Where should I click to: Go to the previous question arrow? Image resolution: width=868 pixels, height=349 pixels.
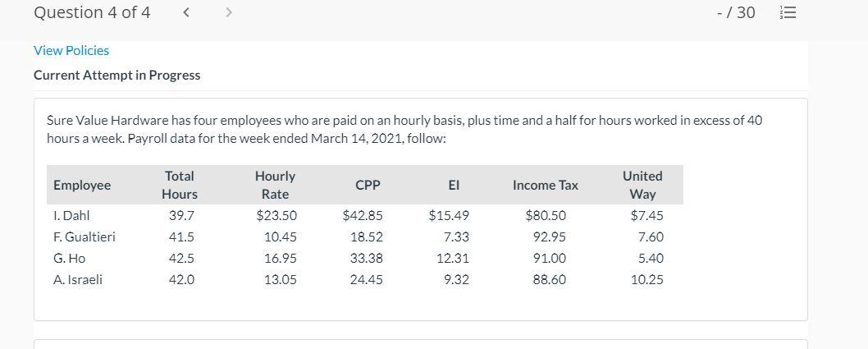click(186, 12)
